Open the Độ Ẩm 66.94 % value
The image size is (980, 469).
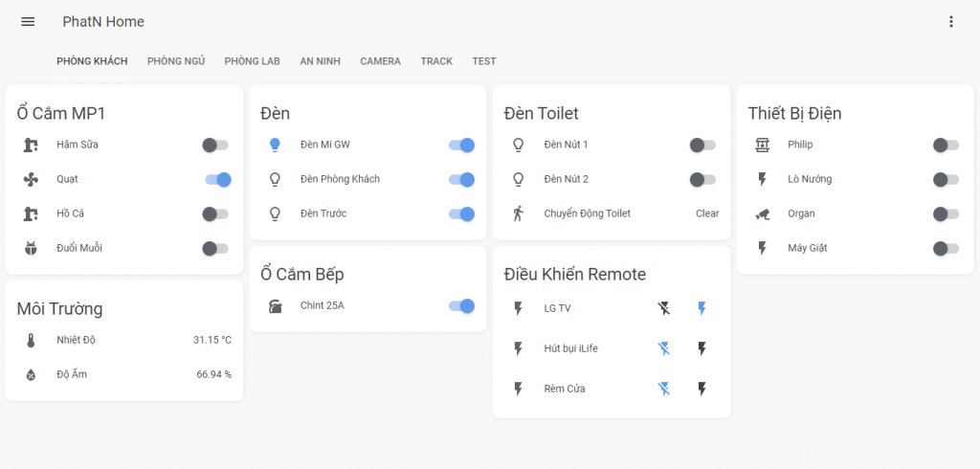coord(213,374)
